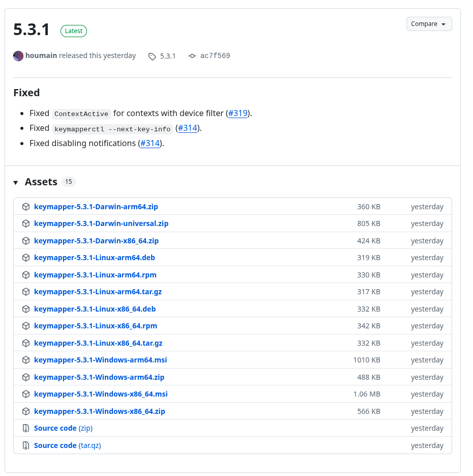Click the commit icon beside ac7f569

tap(192, 56)
